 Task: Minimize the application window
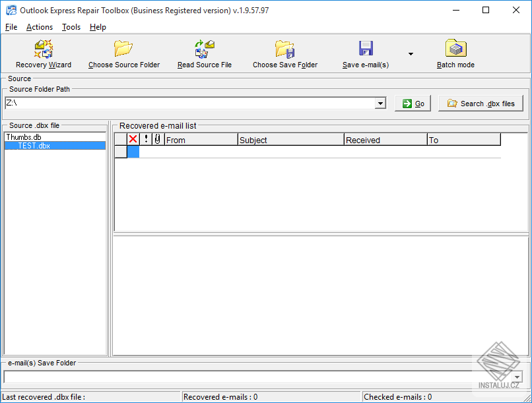(455, 10)
